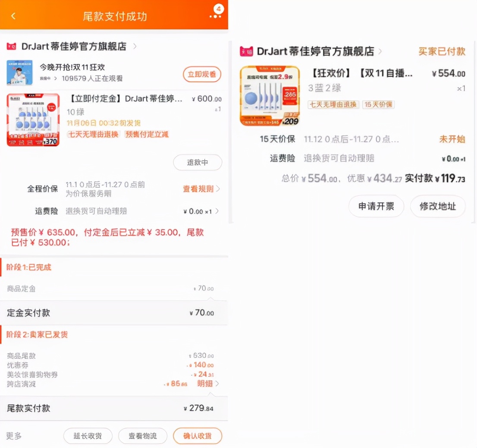This screenshot has width=477, height=448.
Task: Click the product thumbnail showing ¥209
Action: pos(269,95)
